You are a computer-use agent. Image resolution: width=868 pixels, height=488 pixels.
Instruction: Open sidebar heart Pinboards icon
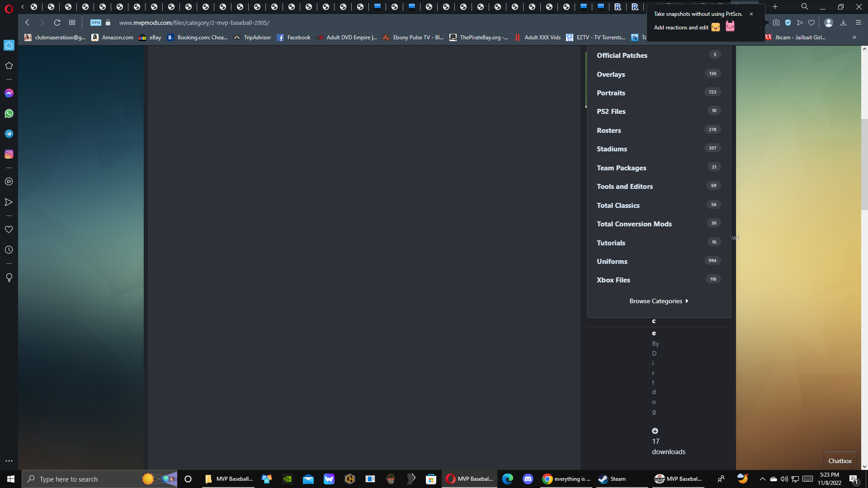point(9,230)
